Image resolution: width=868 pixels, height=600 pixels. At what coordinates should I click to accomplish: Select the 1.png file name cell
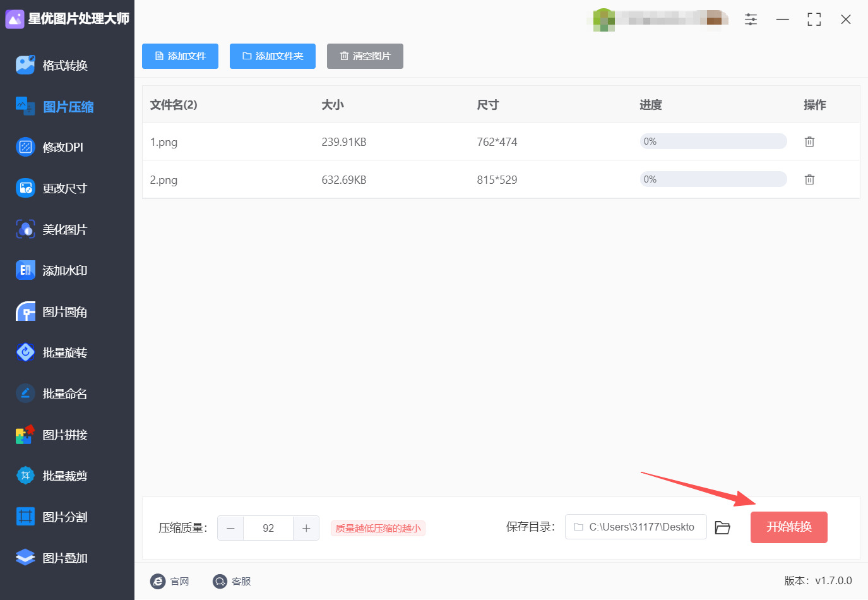[x=163, y=142]
